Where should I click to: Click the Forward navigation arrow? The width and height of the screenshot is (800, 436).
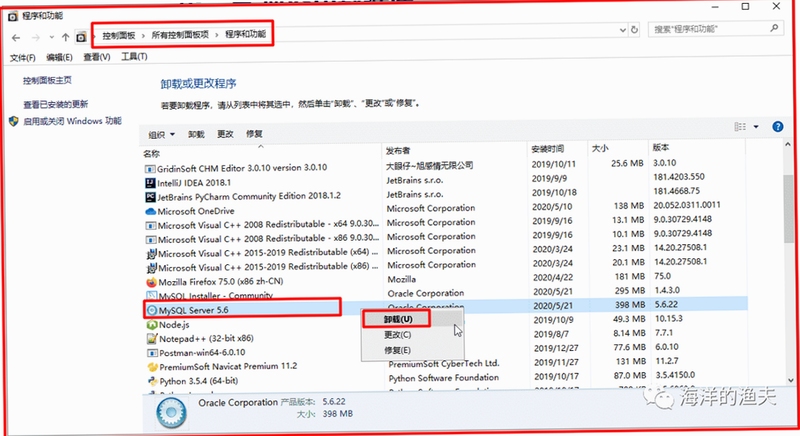pos(36,38)
